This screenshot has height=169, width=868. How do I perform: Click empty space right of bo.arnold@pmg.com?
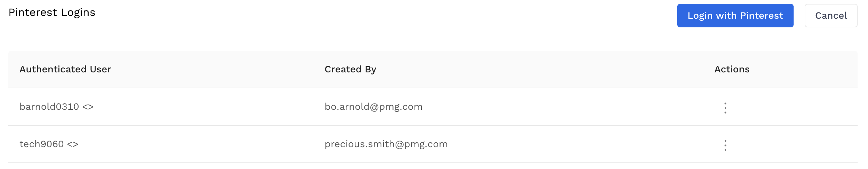click(554, 107)
